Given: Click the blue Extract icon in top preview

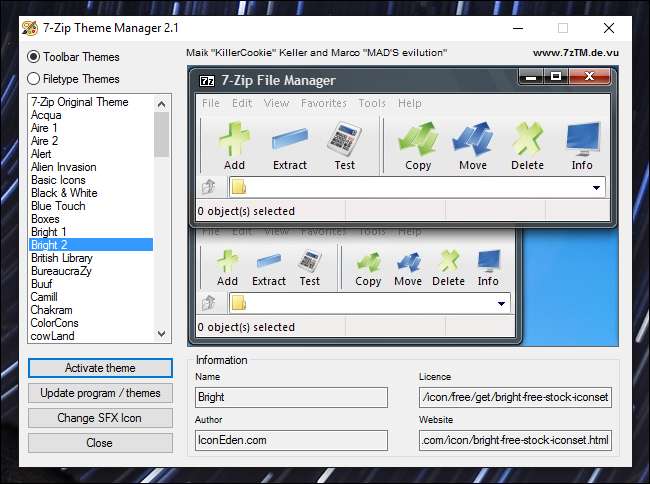Looking at the screenshot, I should tap(289, 138).
